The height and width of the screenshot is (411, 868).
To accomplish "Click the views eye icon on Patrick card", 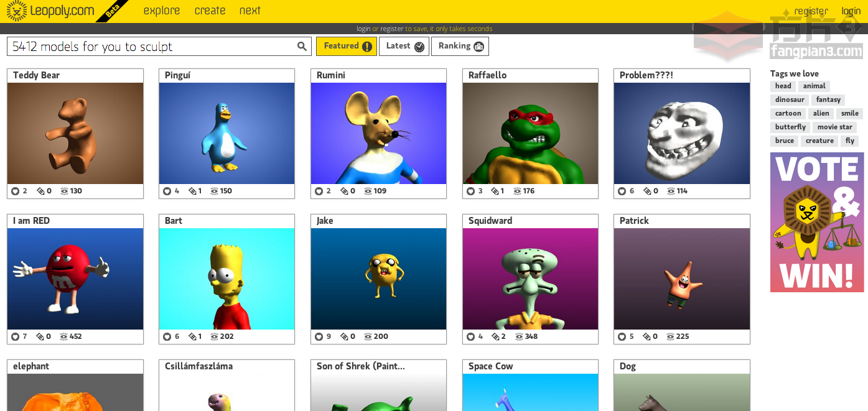I will (x=670, y=337).
